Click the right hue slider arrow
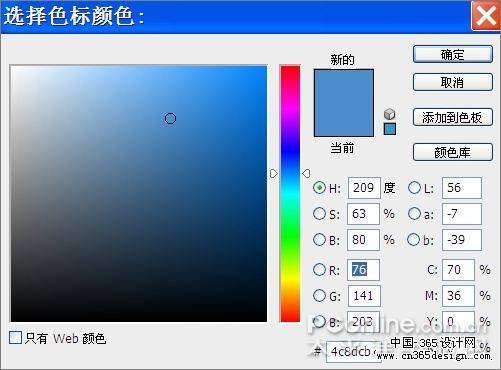Screen dimensions: 501x370 click(x=306, y=173)
